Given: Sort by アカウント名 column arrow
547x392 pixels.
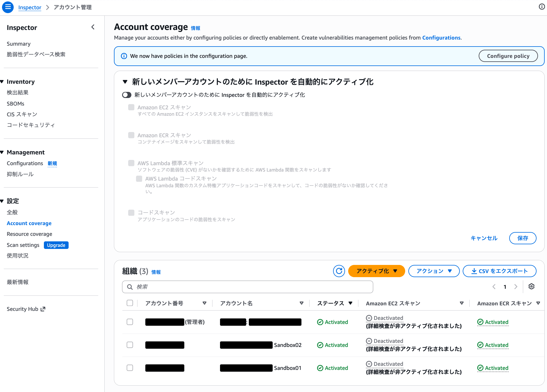Looking at the screenshot, I should click(x=302, y=303).
